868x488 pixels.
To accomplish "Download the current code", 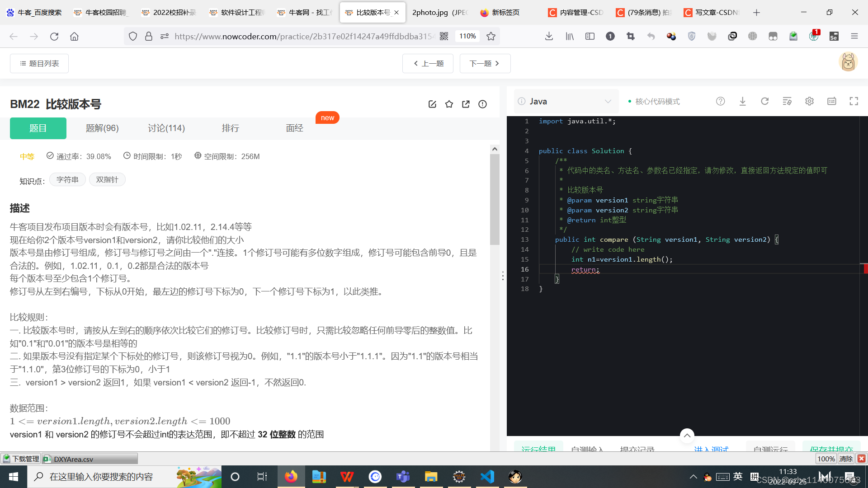I will [742, 101].
